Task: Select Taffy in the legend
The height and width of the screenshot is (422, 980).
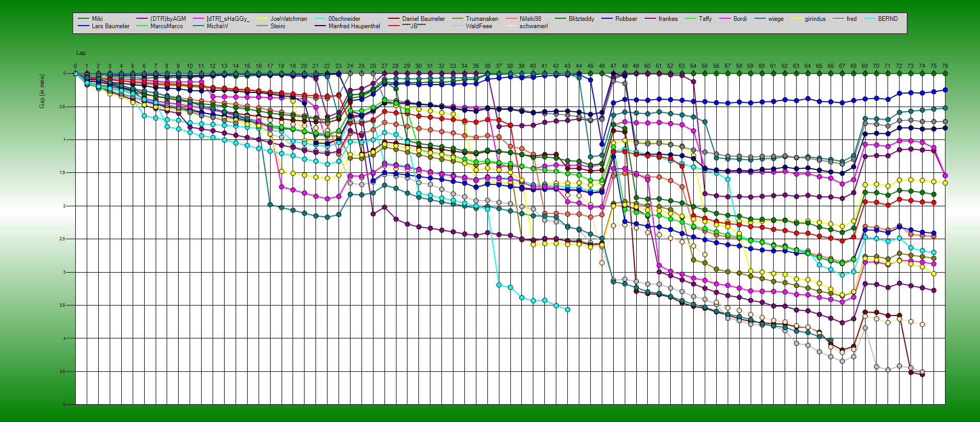Action: coord(705,19)
